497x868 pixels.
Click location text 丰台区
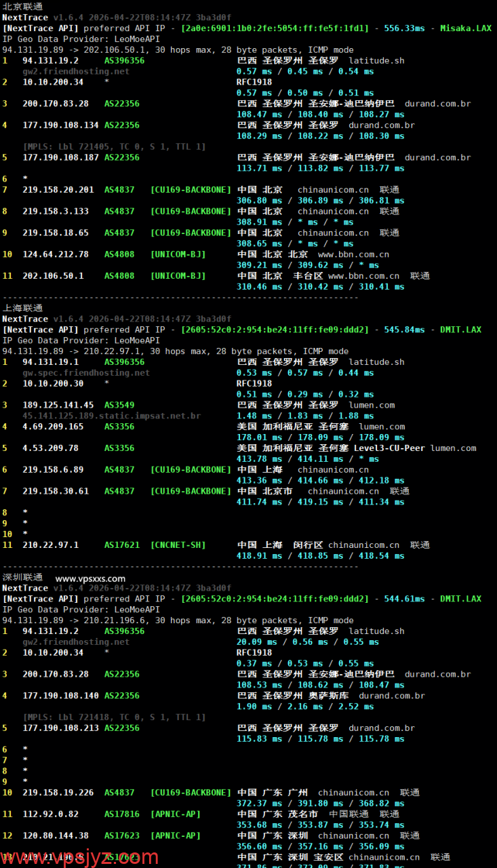click(x=308, y=276)
